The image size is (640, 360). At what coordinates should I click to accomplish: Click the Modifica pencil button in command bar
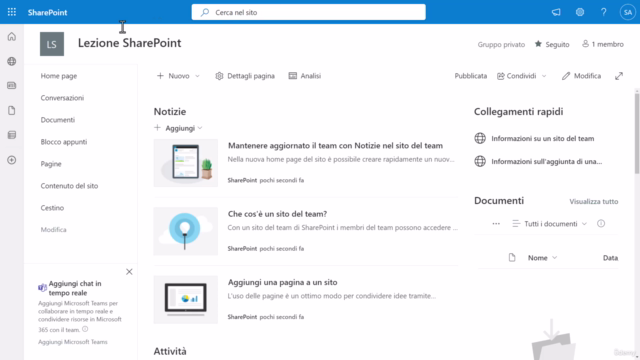click(581, 76)
